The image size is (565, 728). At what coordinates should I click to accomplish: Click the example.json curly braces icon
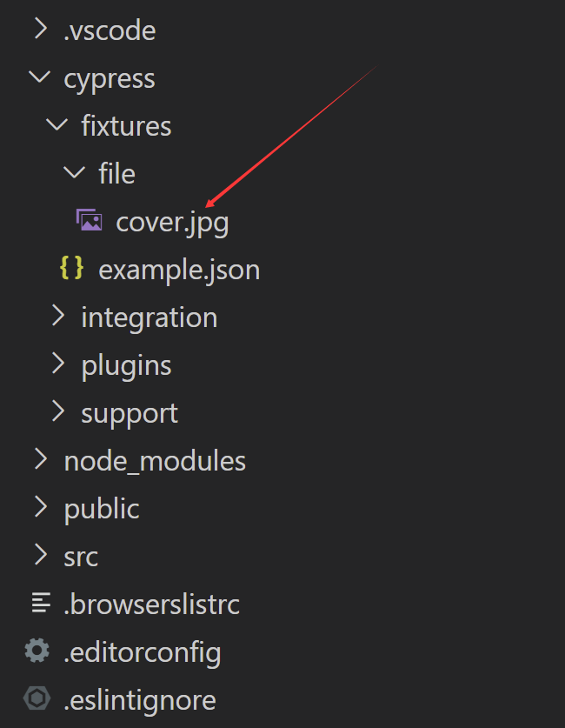click(x=71, y=268)
